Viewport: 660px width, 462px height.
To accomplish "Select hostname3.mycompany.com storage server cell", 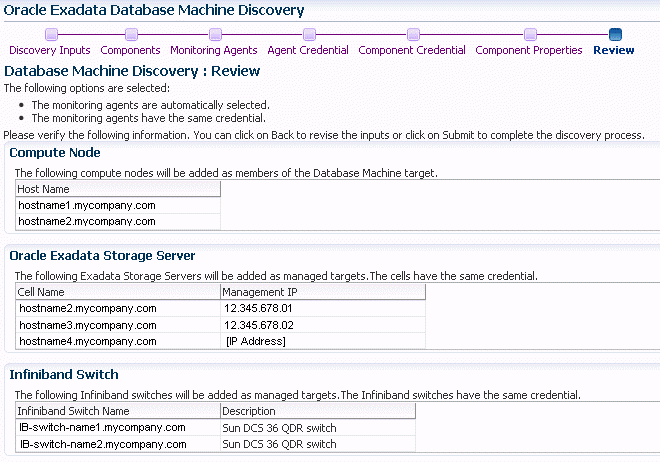I will [x=118, y=325].
